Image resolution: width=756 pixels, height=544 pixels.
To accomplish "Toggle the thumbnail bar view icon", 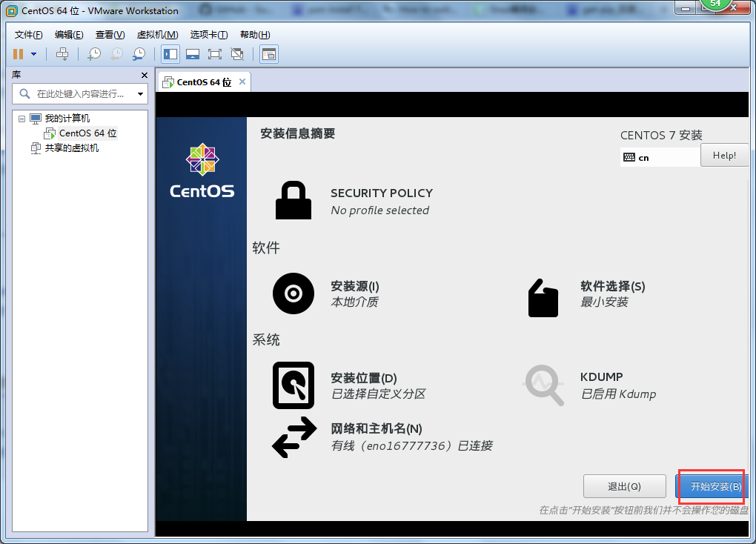I will (x=193, y=54).
